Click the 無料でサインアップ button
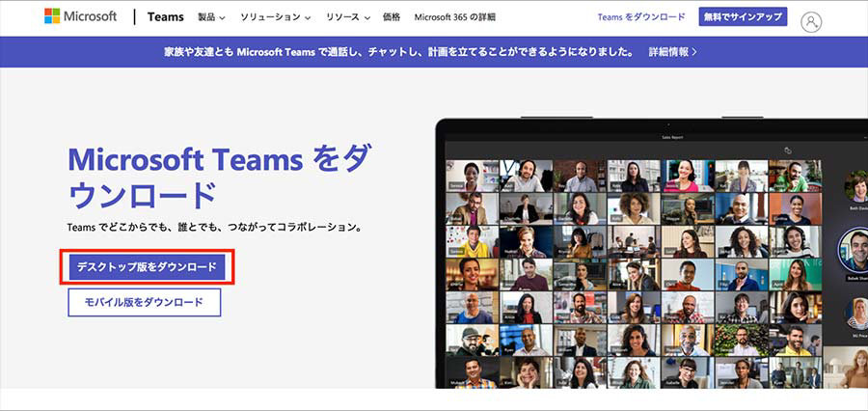This screenshot has height=411, width=868. coord(743,17)
